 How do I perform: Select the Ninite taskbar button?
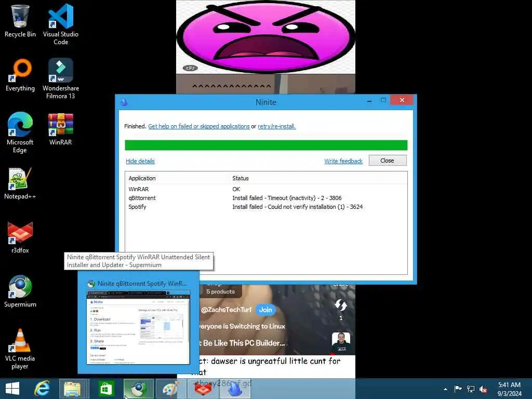235,389
